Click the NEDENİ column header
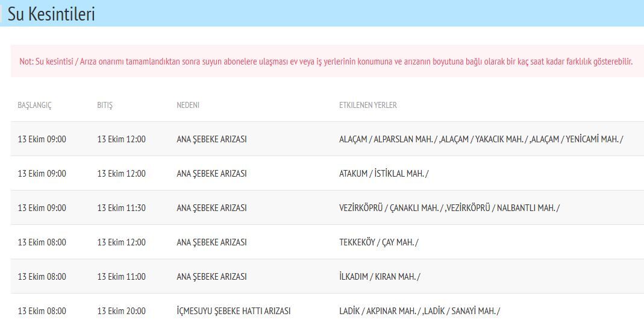 [188, 106]
